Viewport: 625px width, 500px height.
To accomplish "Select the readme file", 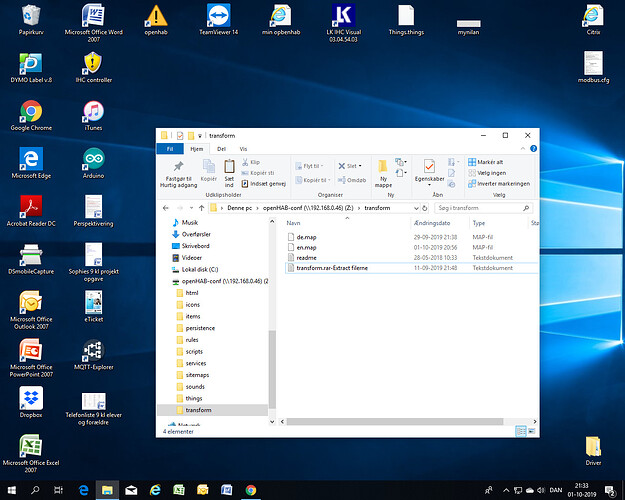I will pyautogui.click(x=306, y=258).
